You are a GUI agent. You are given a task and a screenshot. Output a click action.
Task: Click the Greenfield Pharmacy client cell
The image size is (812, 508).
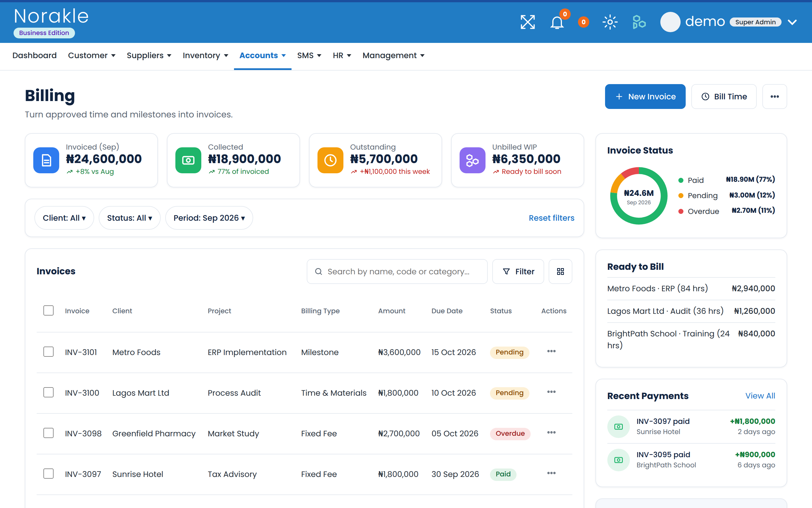(x=154, y=433)
